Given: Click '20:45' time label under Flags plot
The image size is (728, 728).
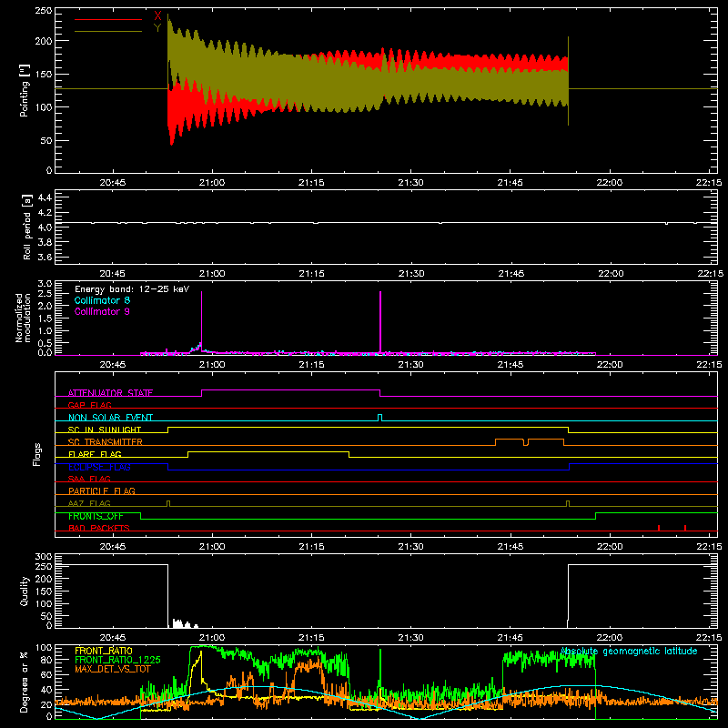Looking at the screenshot, I should pyautogui.click(x=112, y=547).
